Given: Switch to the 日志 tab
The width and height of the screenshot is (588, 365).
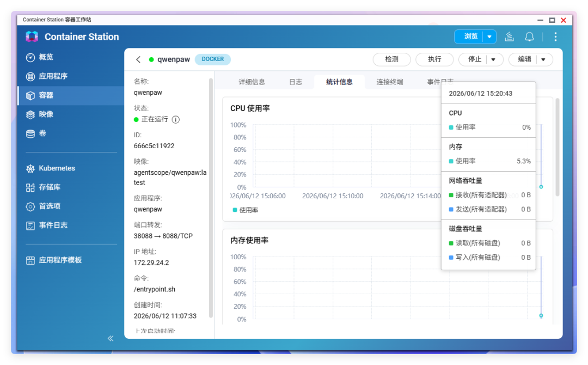Looking at the screenshot, I should [x=296, y=82].
